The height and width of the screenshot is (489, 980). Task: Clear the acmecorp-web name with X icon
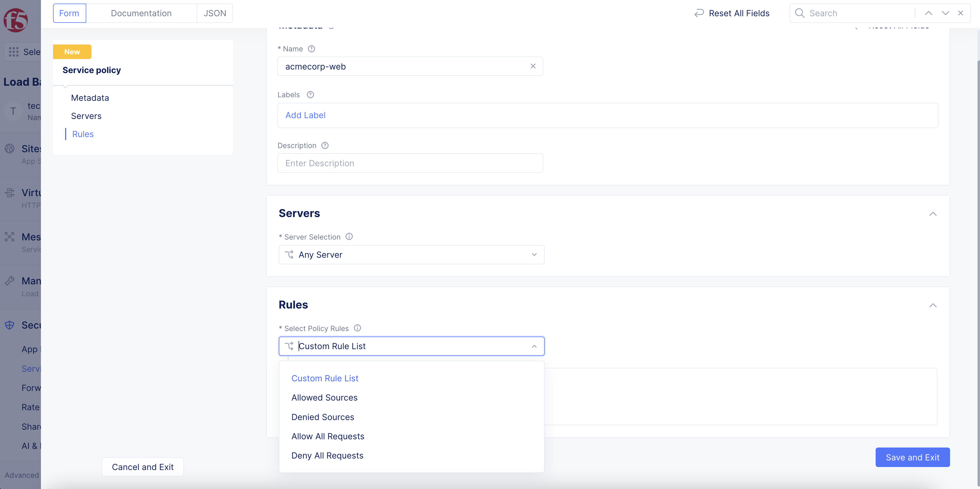click(x=533, y=66)
